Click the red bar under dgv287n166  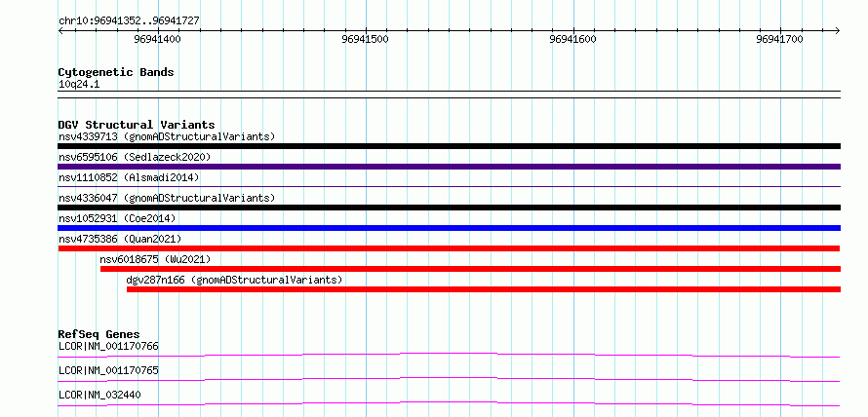[x=484, y=289]
